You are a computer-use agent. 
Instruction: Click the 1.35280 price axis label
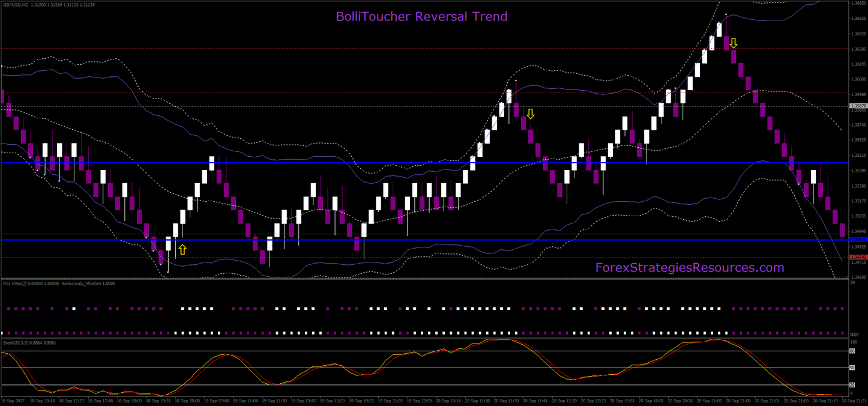click(858, 186)
